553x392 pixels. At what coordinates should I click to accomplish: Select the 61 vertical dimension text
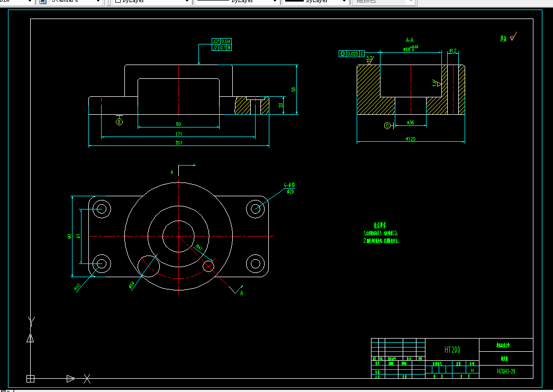78,236
